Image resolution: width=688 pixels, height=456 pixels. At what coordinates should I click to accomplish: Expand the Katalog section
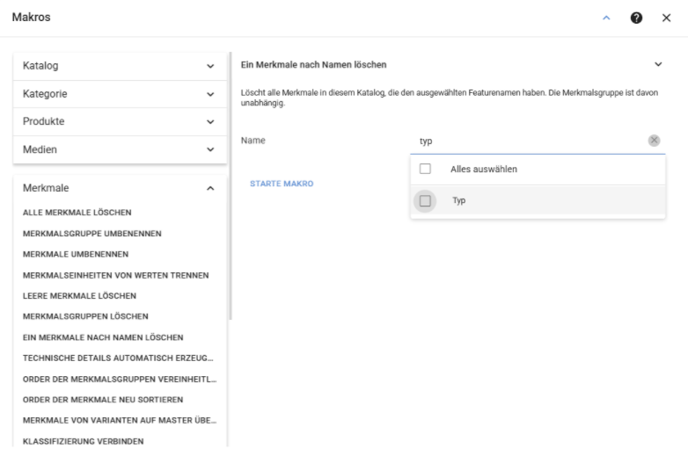[x=120, y=66]
